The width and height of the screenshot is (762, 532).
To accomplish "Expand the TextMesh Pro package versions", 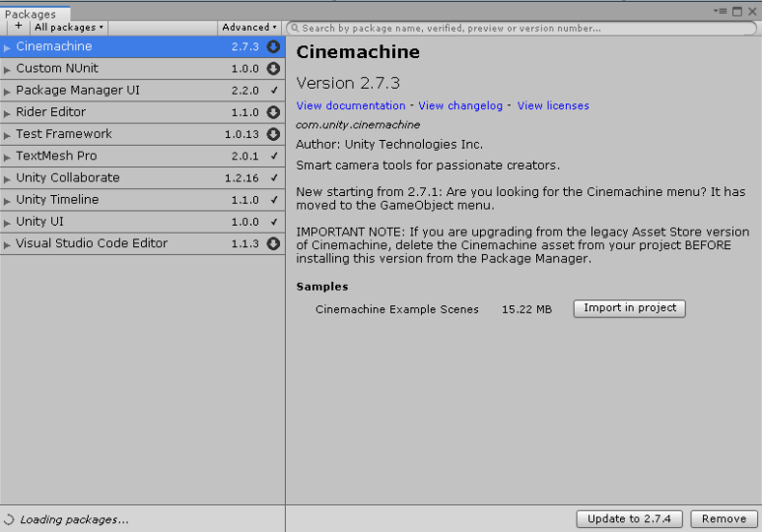I will coord(7,157).
